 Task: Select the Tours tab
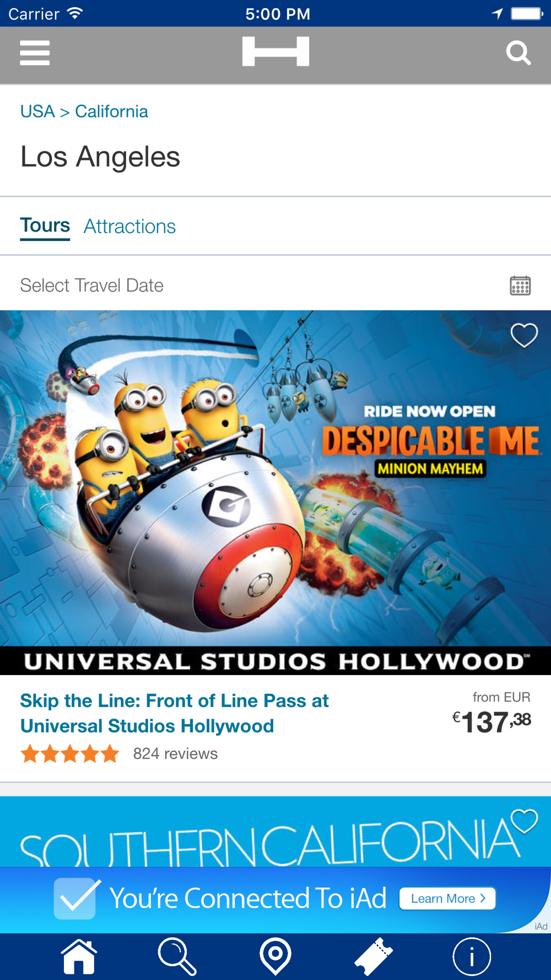point(45,226)
